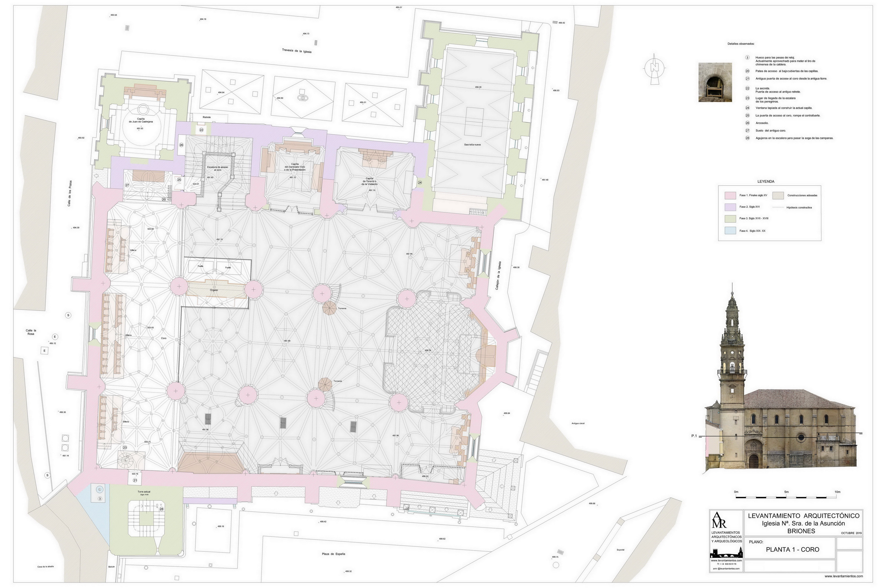Click the AMR company logo
The height and width of the screenshot is (588, 886).
click(x=719, y=520)
